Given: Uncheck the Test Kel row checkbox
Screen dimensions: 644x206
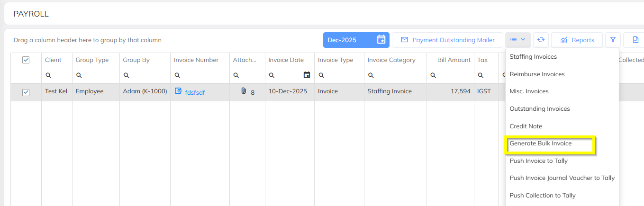Looking at the screenshot, I should coord(26,92).
